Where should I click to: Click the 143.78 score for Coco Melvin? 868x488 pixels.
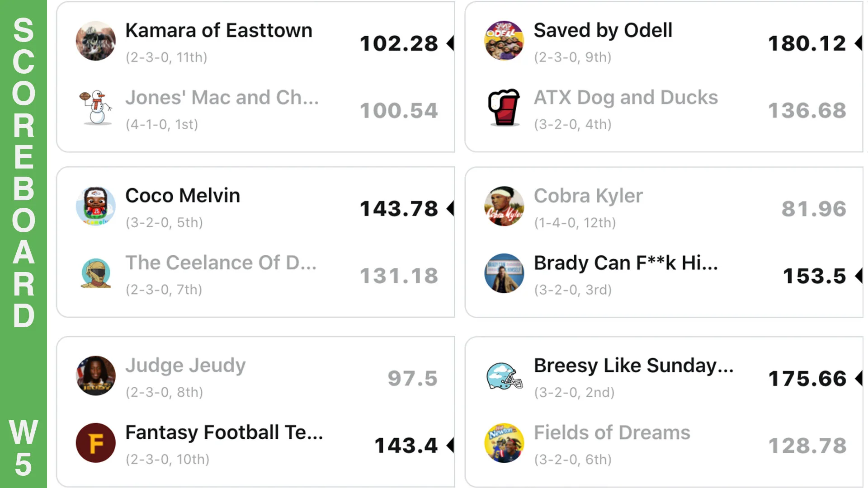click(399, 209)
